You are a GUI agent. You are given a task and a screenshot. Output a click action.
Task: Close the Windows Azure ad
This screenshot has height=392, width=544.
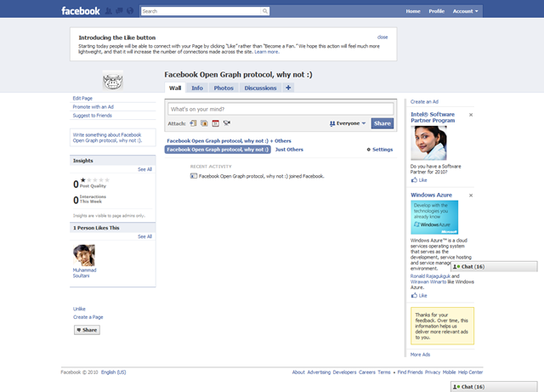[x=471, y=196]
